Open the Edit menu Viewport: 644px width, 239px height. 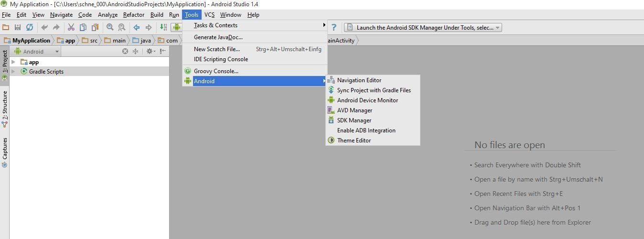click(21, 15)
